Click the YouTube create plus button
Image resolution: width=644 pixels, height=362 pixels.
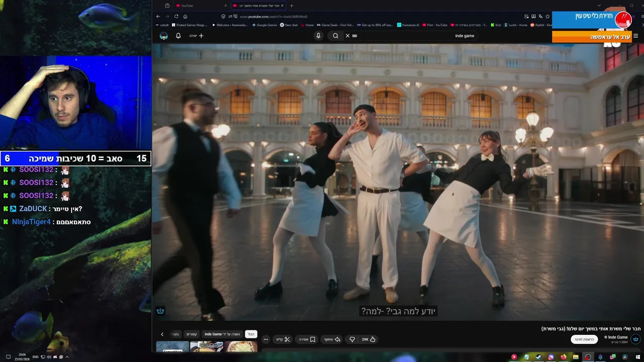click(197, 36)
